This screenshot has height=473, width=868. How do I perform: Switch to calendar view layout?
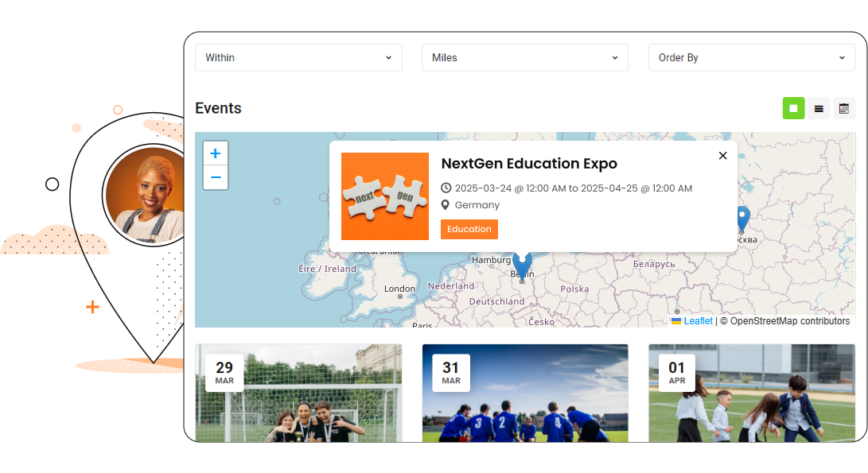click(844, 109)
